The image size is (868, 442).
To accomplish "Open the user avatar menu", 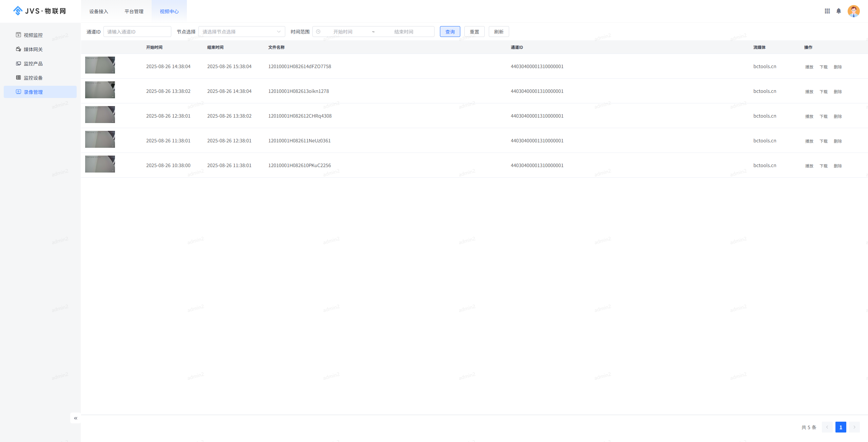I will (853, 11).
